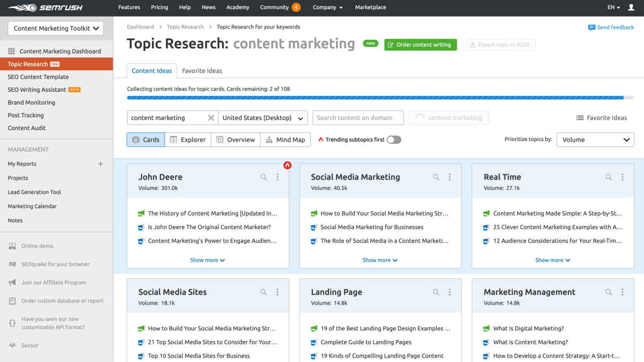Viewport: 644px width, 362px height.
Task: Open Social Media Marketing card options
Action: [450, 177]
